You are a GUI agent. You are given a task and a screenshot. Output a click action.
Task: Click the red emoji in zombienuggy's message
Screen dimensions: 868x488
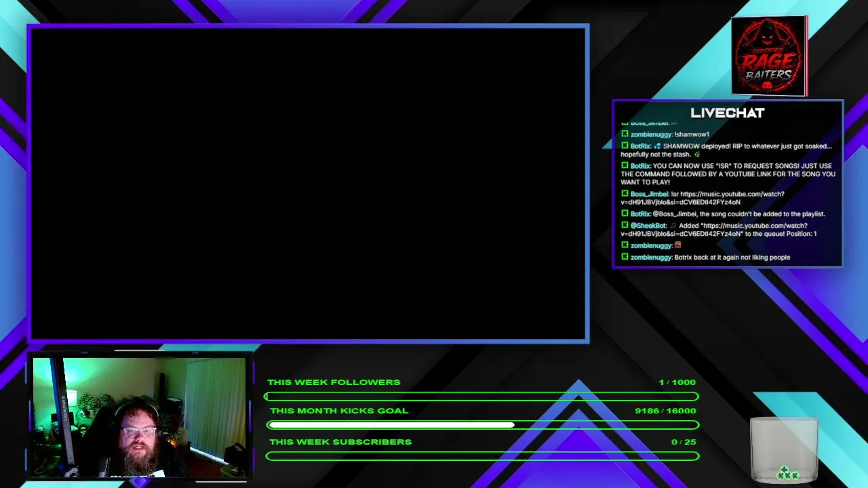[x=677, y=245]
